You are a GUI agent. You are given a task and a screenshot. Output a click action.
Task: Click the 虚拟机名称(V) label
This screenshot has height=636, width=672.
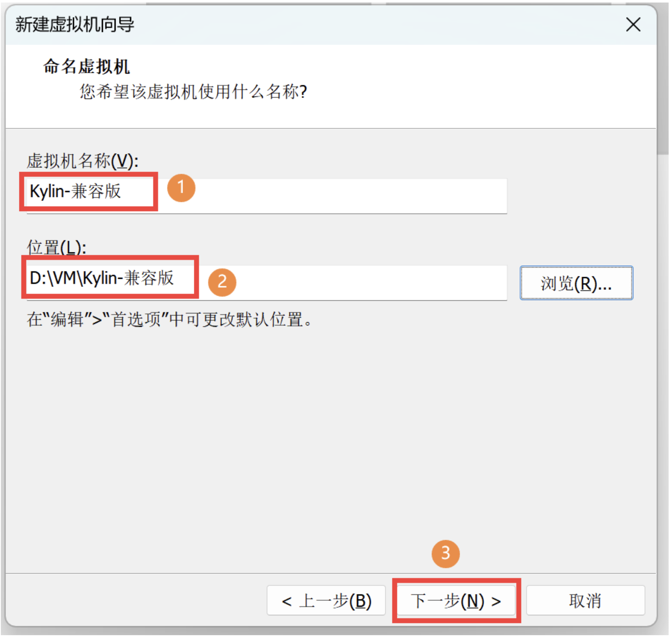pyautogui.click(x=82, y=161)
